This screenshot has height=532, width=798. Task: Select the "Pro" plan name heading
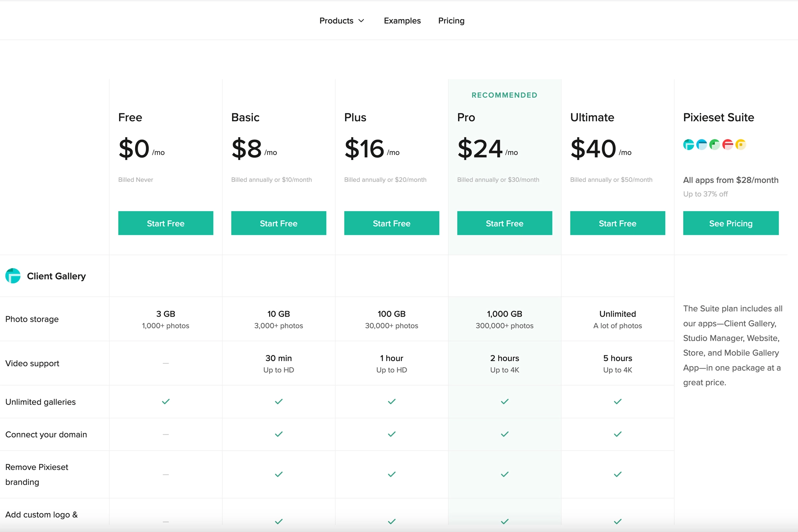[x=466, y=117]
